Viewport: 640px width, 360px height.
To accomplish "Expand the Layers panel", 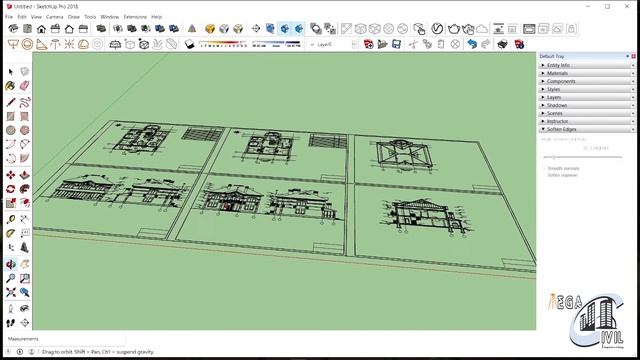I will point(587,97).
